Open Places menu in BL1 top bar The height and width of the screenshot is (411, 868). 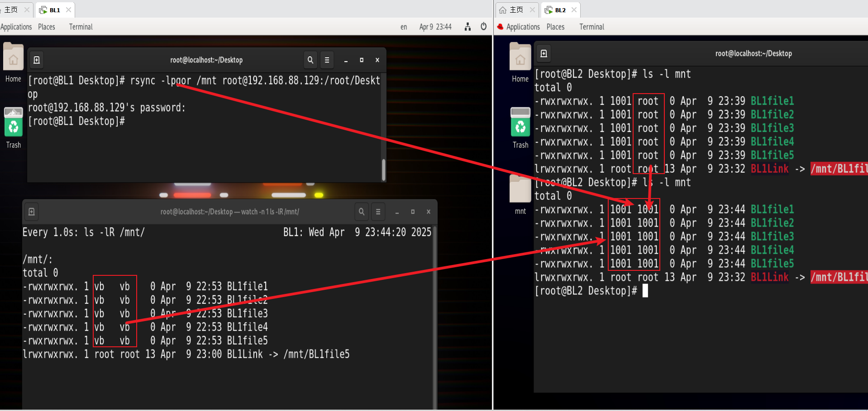(47, 27)
